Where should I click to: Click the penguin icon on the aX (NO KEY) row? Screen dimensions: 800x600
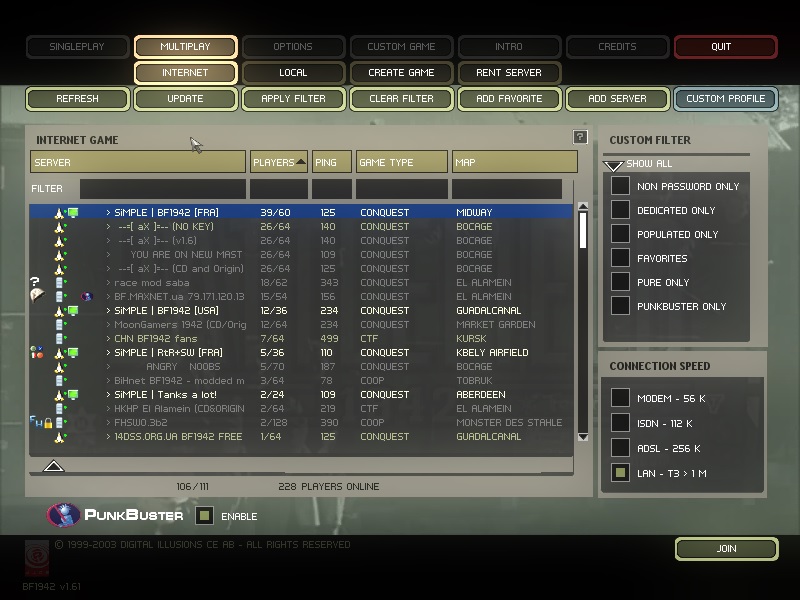pyautogui.click(x=59, y=227)
